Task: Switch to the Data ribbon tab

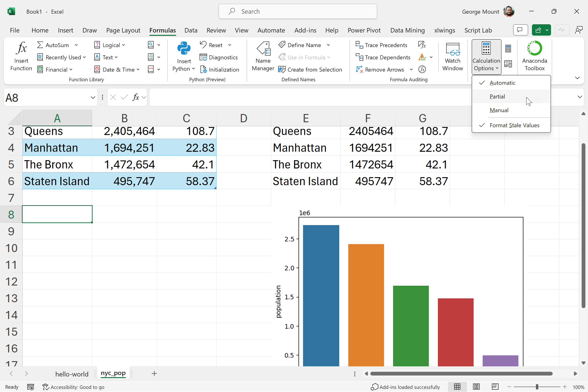Action: tap(191, 30)
